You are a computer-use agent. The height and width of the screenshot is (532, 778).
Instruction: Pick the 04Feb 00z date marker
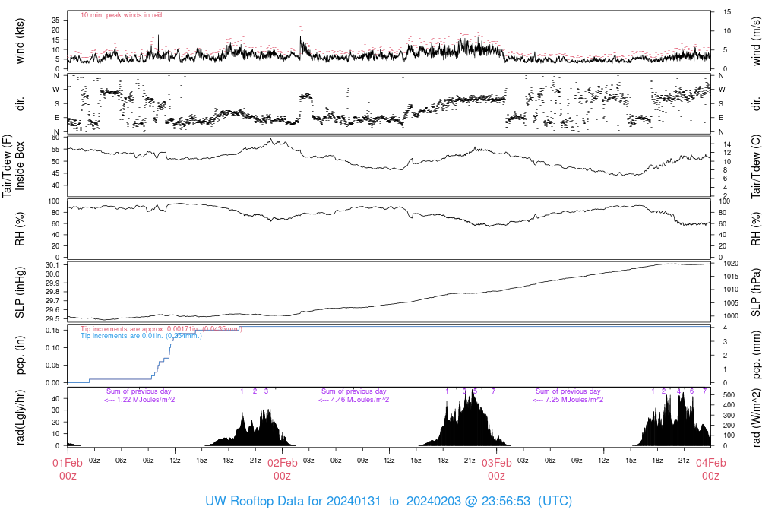pyautogui.click(x=710, y=469)
